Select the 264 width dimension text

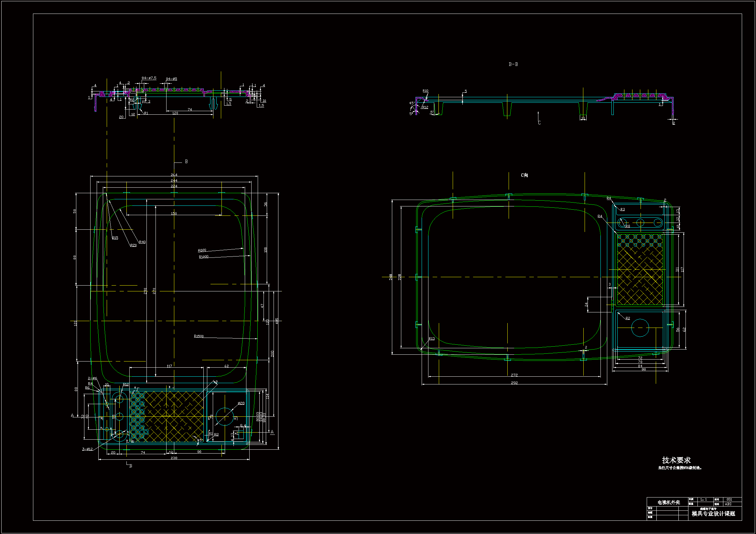(x=174, y=175)
